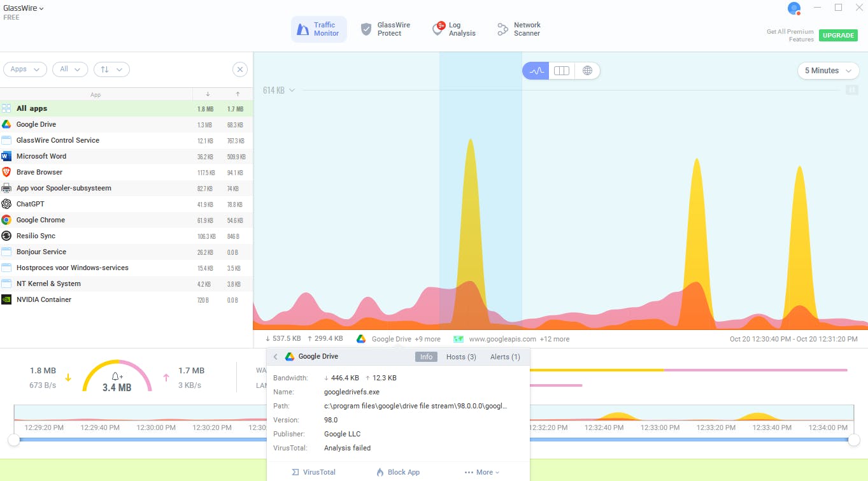868x481 pixels.
Task: Click the left timeline slider handle
Action: pyautogui.click(x=13, y=440)
